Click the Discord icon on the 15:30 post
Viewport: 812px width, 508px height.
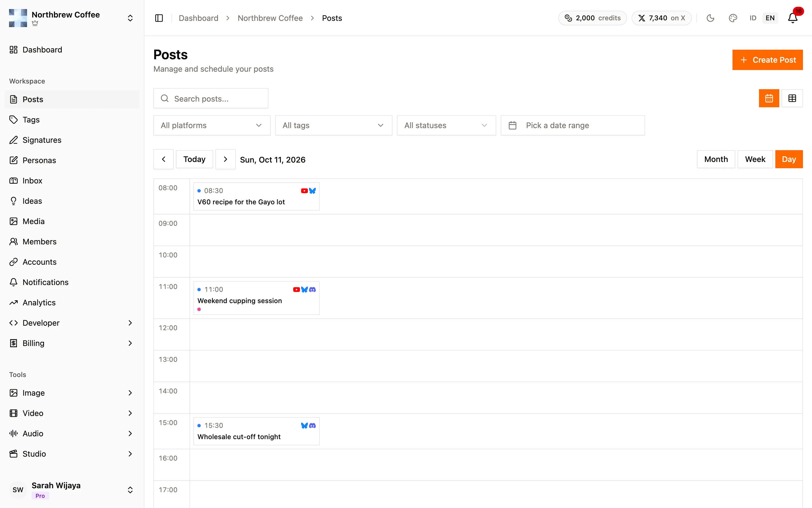[x=312, y=426]
